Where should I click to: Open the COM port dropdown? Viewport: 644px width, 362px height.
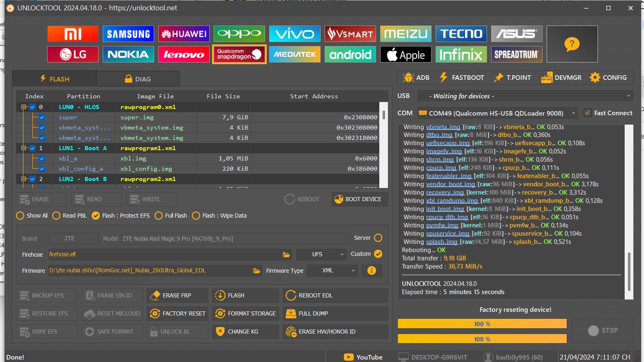pyautogui.click(x=573, y=113)
